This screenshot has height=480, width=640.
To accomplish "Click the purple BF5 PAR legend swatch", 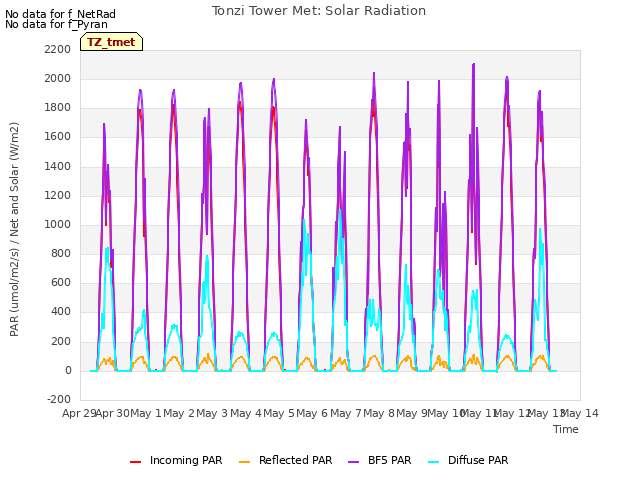I will coord(353,462).
